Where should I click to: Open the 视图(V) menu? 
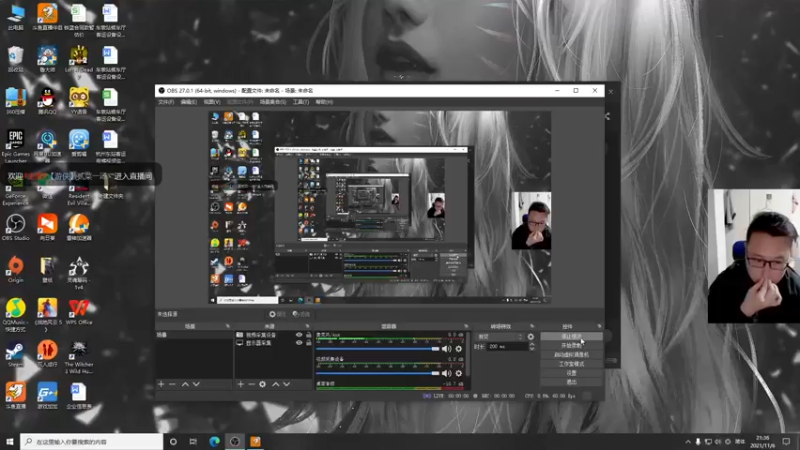[212, 102]
